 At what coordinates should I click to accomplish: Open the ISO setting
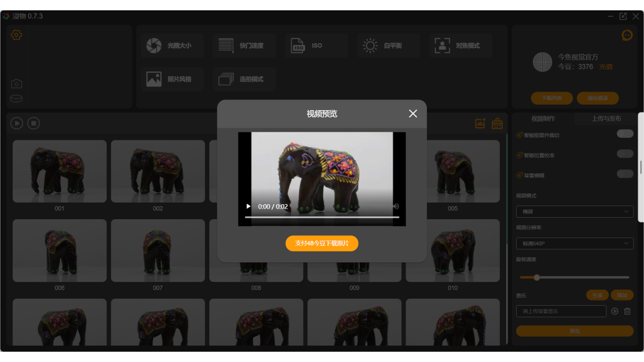[x=316, y=46]
